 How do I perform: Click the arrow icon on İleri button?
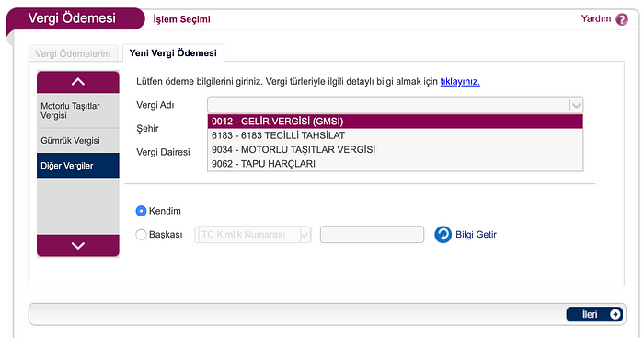[x=615, y=315]
